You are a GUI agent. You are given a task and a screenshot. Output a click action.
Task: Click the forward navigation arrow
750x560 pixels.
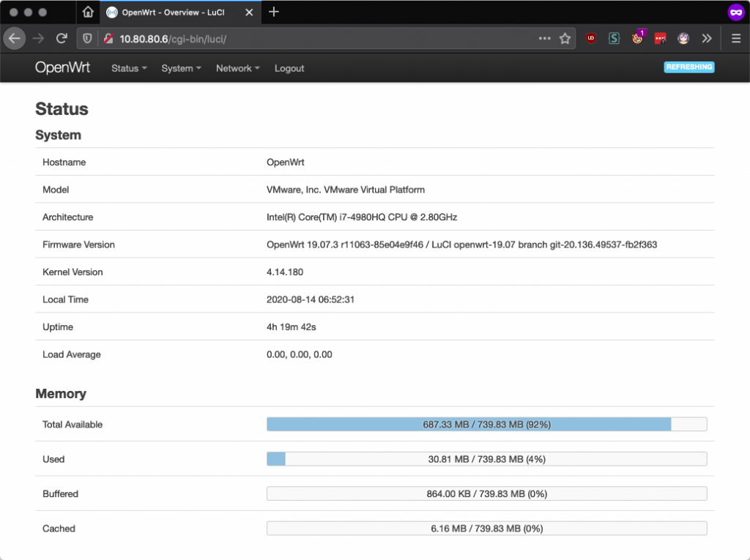point(38,39)
